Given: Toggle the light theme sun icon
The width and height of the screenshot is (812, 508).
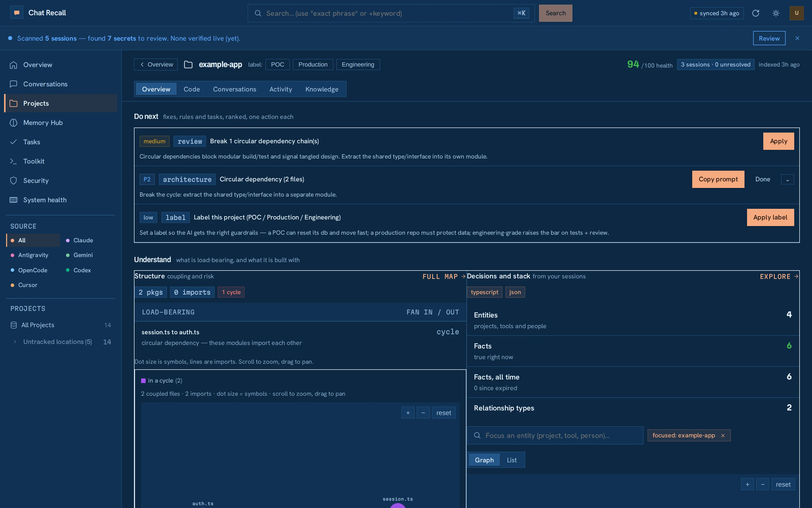Looking at the screenshot, I should 776,13.
